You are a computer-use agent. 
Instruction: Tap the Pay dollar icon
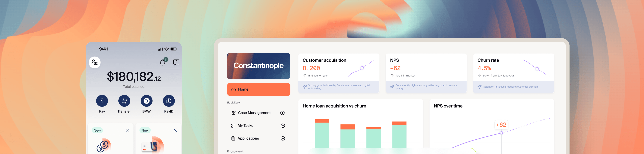102,101
